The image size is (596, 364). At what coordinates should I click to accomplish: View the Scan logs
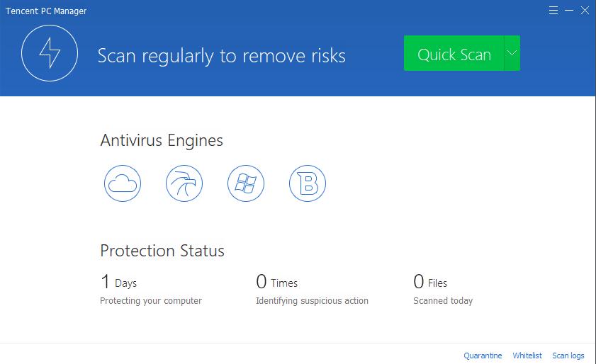pyautogui.click(x=568, y=356)
